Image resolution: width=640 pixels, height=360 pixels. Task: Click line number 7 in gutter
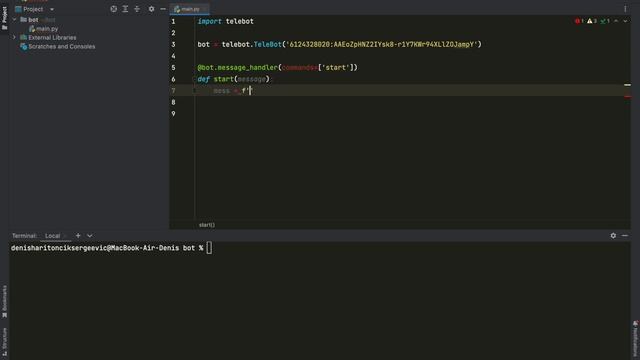tap(173, 91)
